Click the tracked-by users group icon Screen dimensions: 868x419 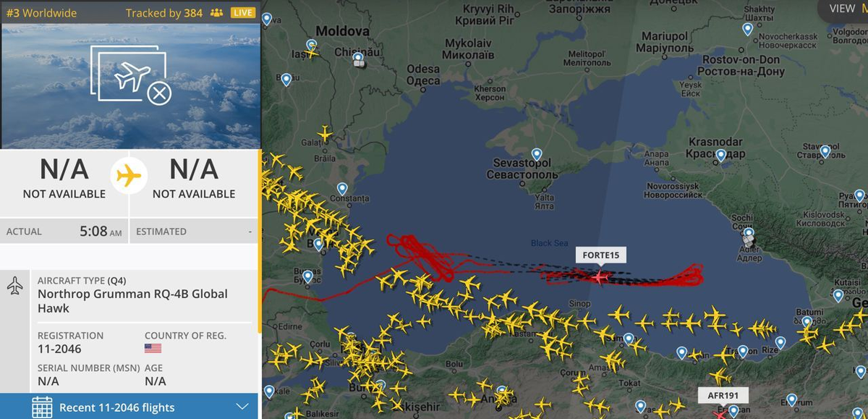tap(216, 13)
